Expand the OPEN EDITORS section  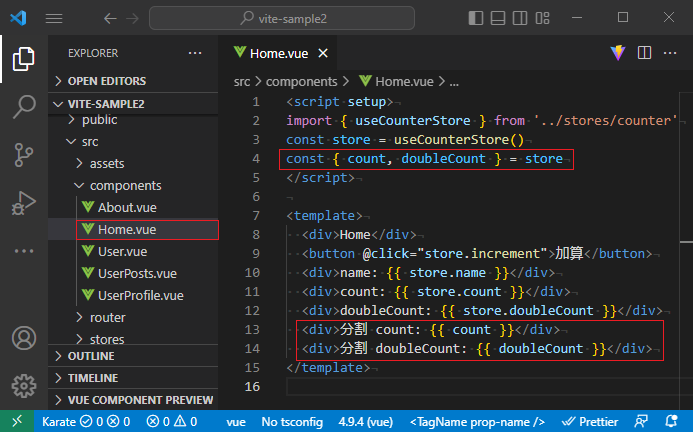pyautogui.click(x=133, y=81)
